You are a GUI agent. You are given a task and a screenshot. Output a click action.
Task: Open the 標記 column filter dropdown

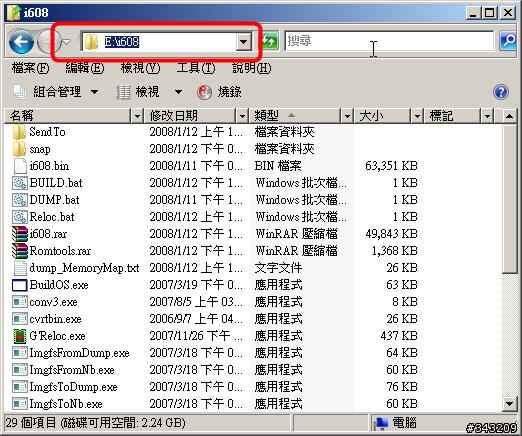point(487,116)
